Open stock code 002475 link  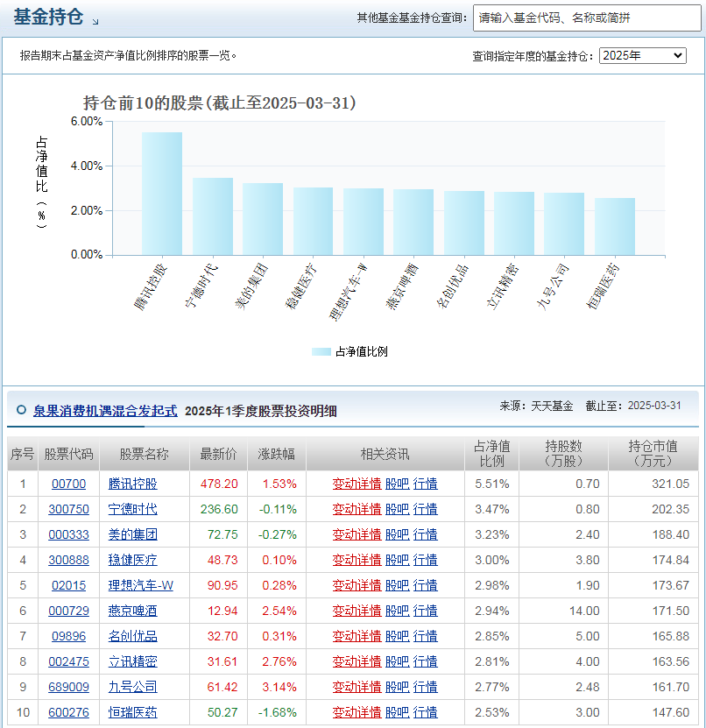point(68,661)
